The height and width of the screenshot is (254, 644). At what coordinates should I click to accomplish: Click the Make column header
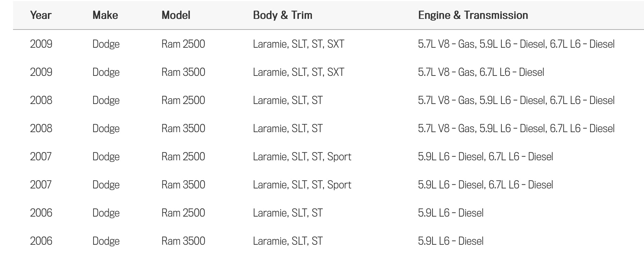coord(105,15)
